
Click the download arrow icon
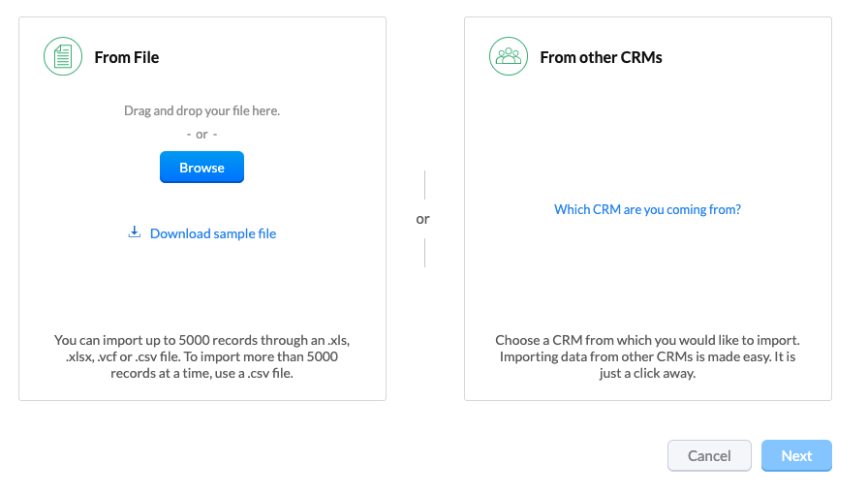coord(135,232)
